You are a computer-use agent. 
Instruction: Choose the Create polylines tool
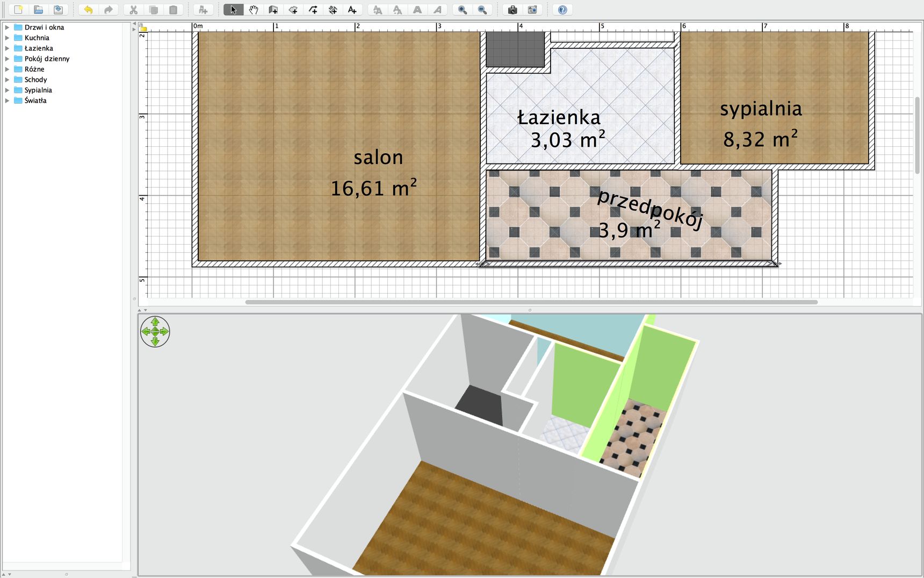click(313, 10)
